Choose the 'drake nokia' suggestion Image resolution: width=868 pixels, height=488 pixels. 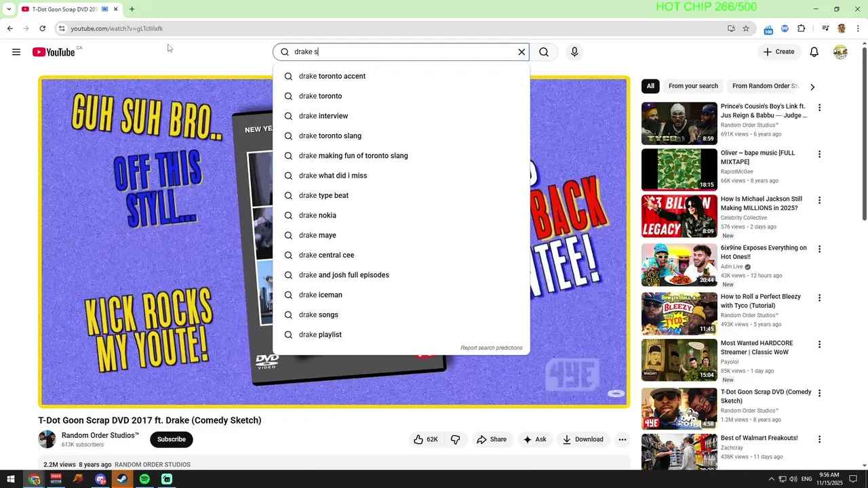[401, 216]
